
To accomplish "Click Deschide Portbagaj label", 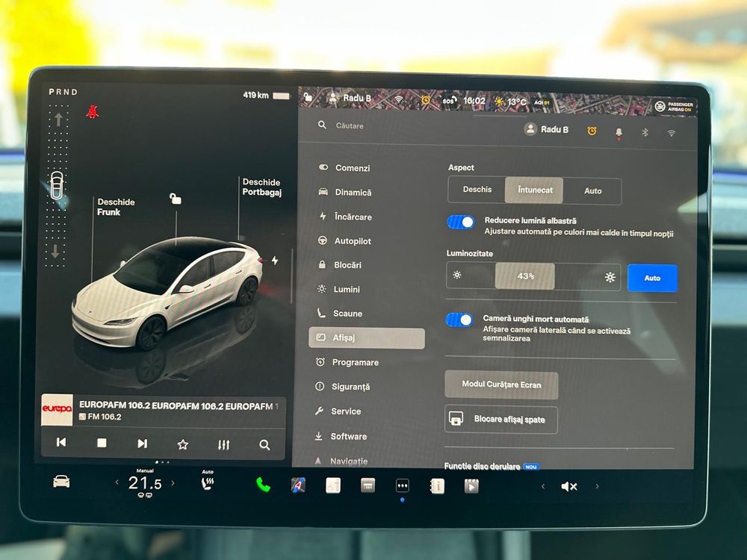I will tap(261, 187).
